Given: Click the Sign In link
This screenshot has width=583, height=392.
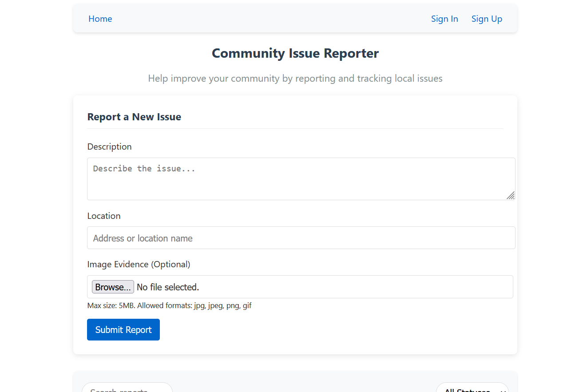Looking at the screenshot, I should coord(444,19).
